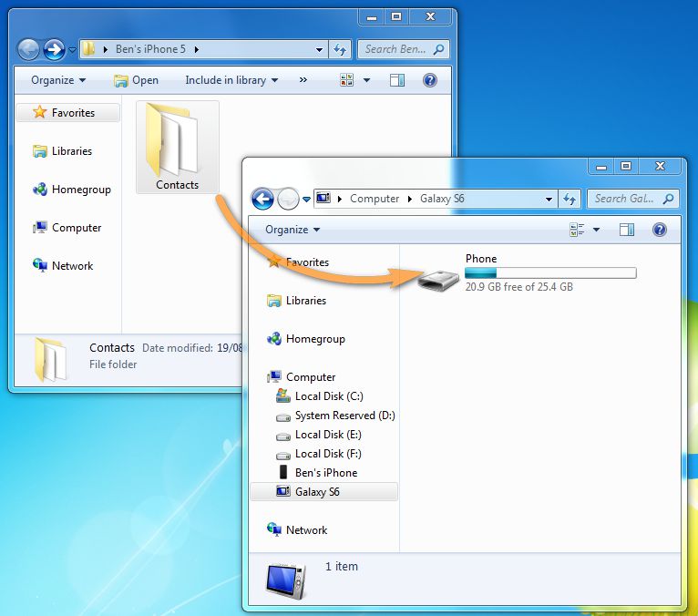Click Galaxy S6 breadcrumb in address bar
Viewport: 698px width, 616px height.
pos(442,199)
